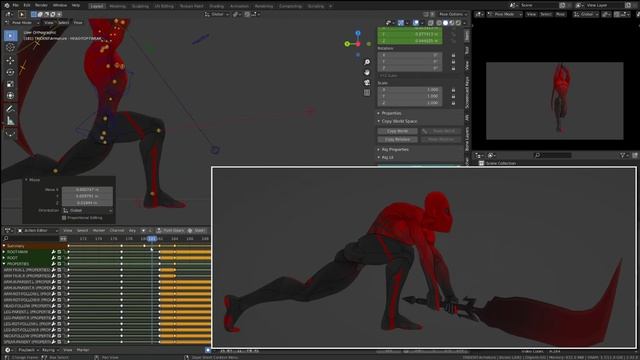Click the Action Editor editor-type icon
The width and height of the screenshot is (640, 360).
point(8,231)
